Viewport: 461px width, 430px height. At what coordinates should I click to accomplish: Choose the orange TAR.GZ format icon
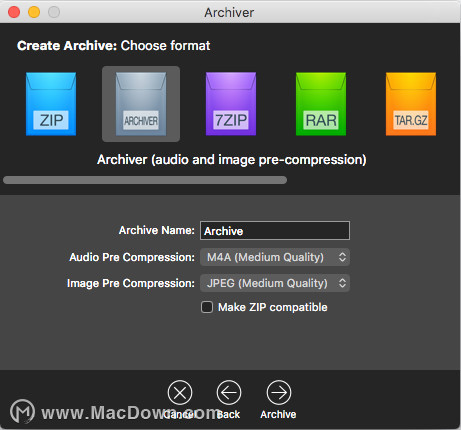click(411, 104)
